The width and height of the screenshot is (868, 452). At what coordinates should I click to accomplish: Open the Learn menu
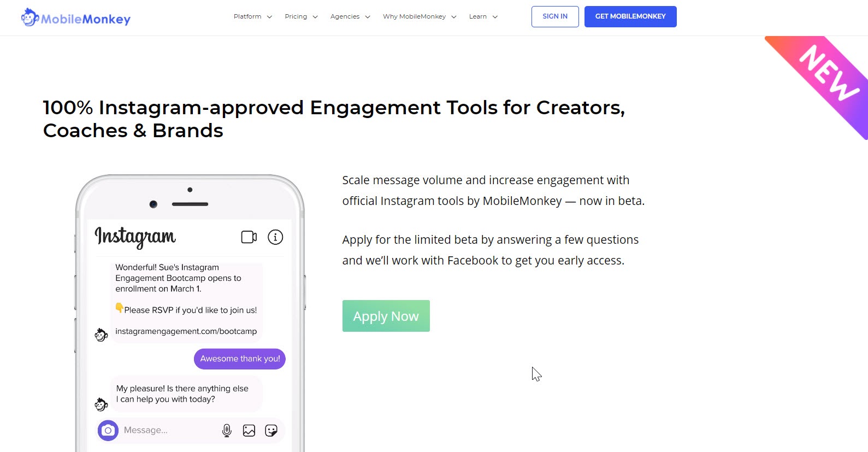coord(478,16)
